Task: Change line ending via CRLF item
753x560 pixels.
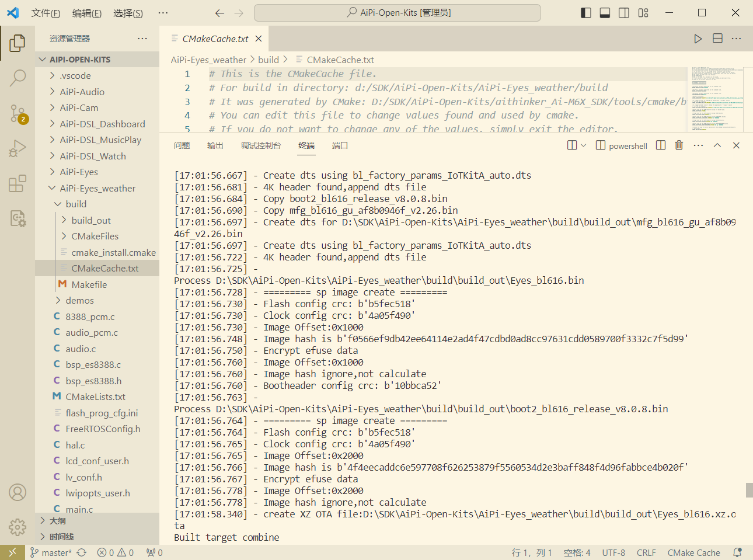Action: click(646, 552)
